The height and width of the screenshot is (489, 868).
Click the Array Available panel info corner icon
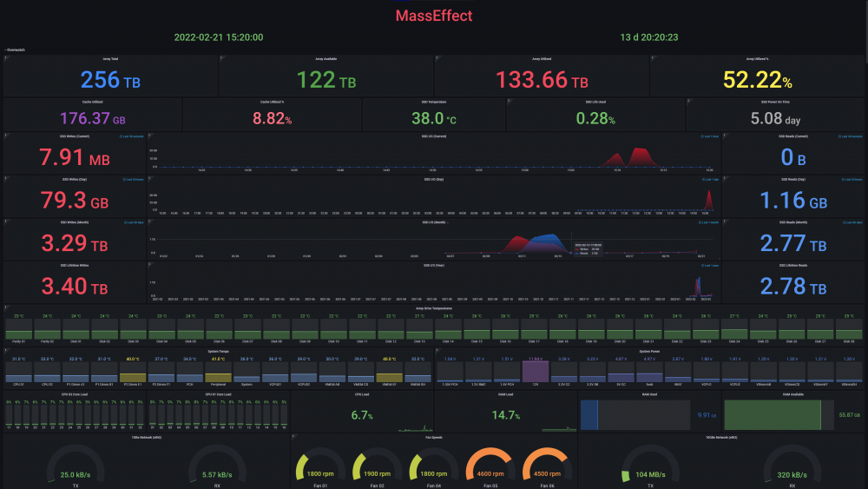click(x=221, y=57)
